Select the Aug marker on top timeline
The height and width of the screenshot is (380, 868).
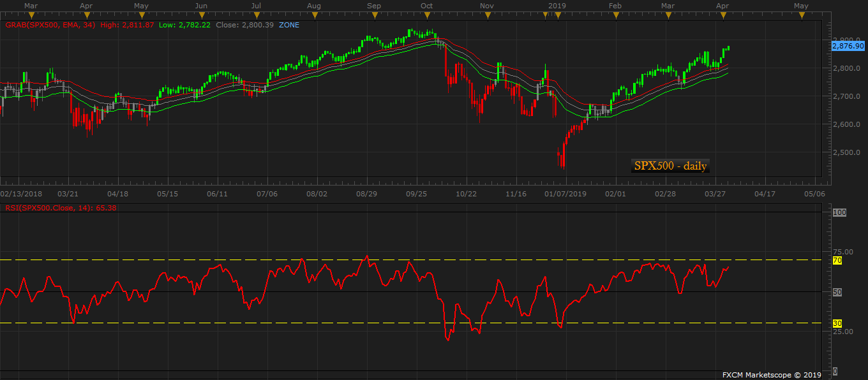click(x=313, y=15)
